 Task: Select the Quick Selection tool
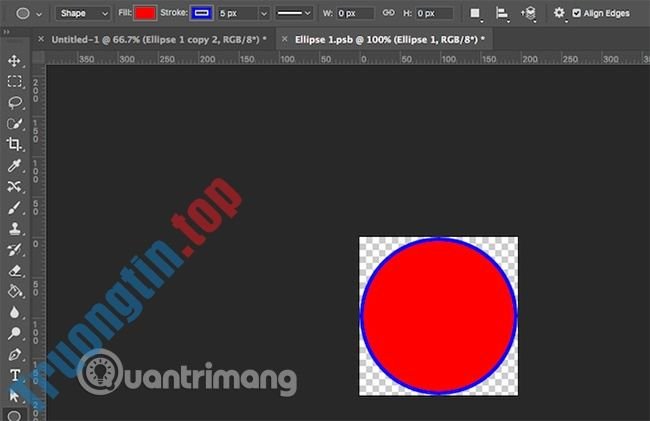tap(15, 123)
